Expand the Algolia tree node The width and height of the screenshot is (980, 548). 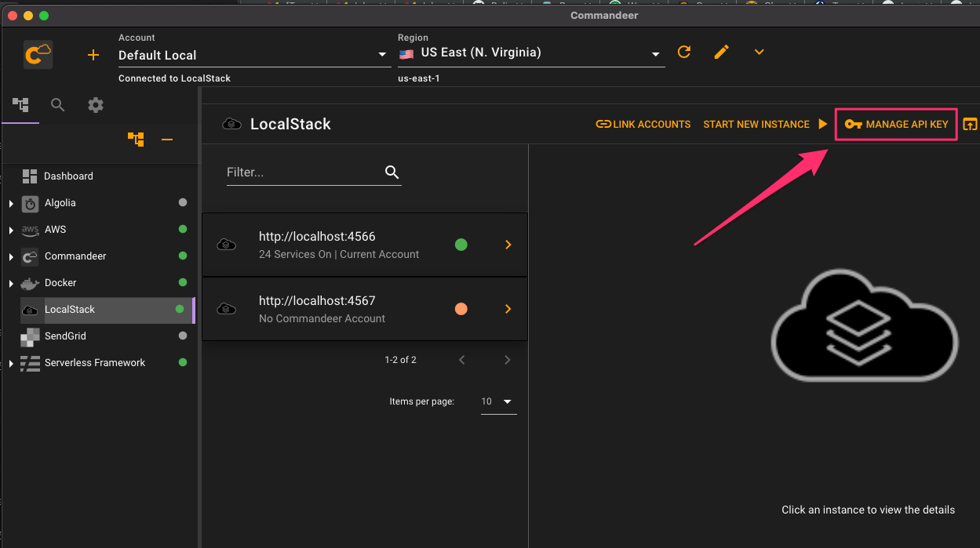[x=11, y=204]
